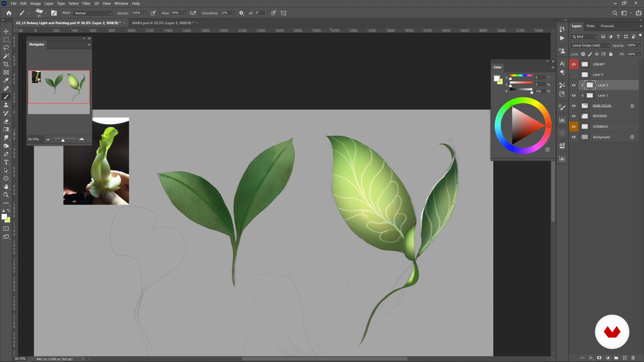The width and height of the screenshot is (644, 362).
Task: Switch to the NABU.psd document tab
Action: [163, 23]
